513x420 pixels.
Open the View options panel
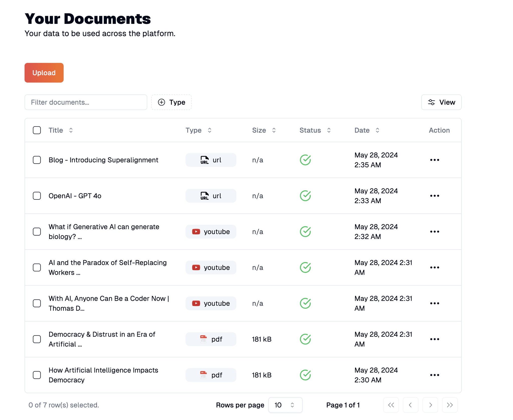(441, 102)
